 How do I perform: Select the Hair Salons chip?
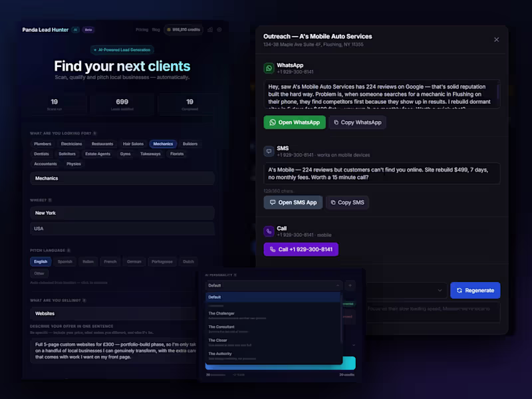click(133, 144)
